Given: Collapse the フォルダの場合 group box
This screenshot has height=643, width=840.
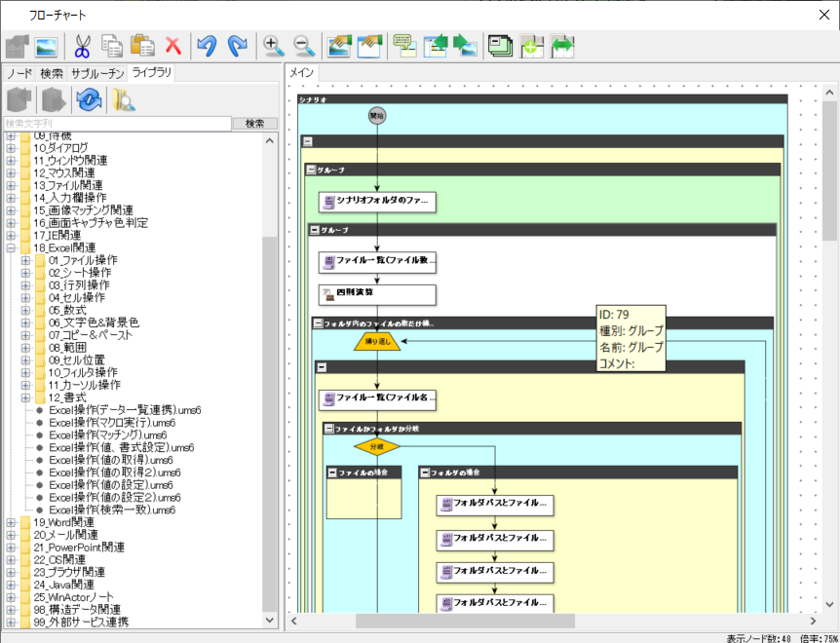Looking at the screenshot, I should point(426,473).
